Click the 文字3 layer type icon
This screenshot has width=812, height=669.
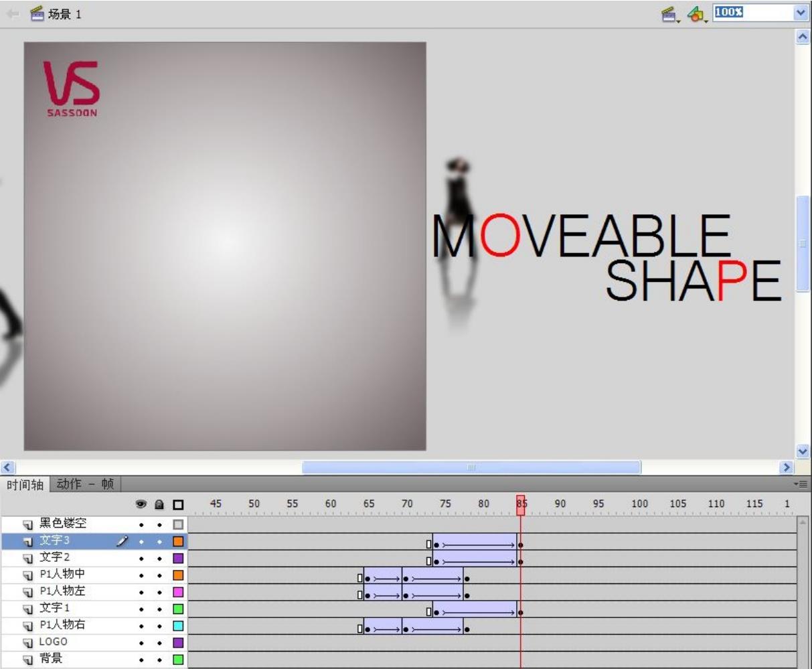coord(28,541)
